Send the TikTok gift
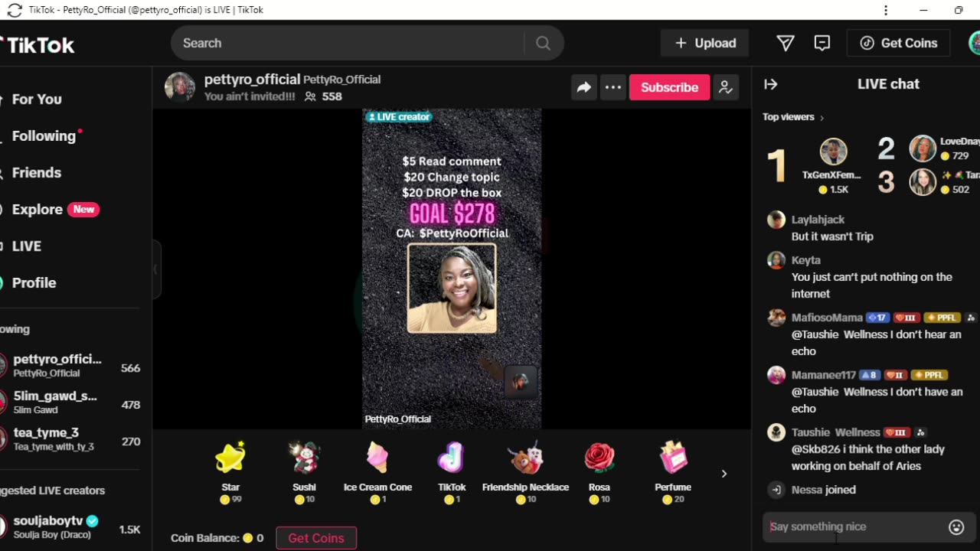980x551 pixels. 452,472
